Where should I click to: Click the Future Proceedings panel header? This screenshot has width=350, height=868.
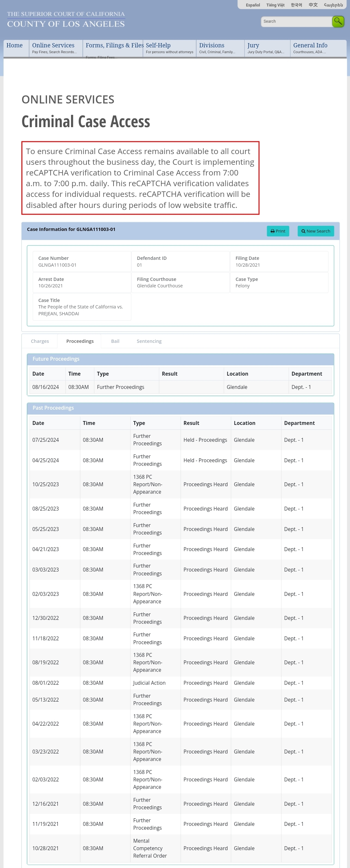pyautogui.click(x=181, y=359)
